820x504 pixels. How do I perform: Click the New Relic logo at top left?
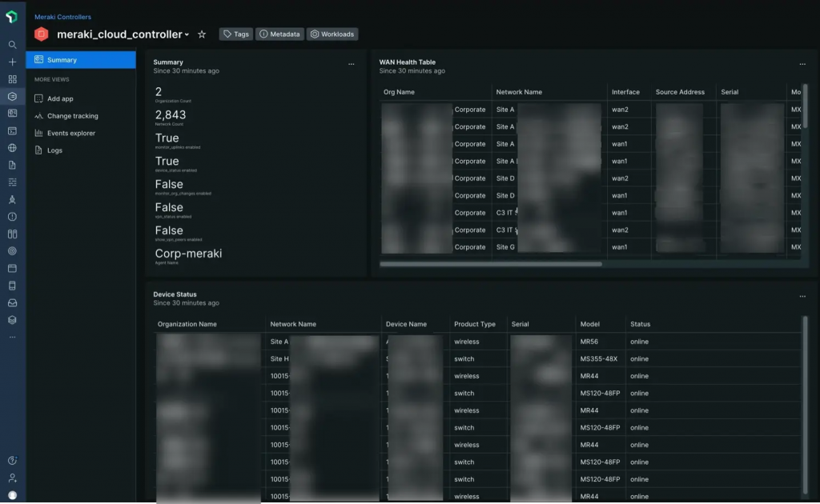pos(12,16)
